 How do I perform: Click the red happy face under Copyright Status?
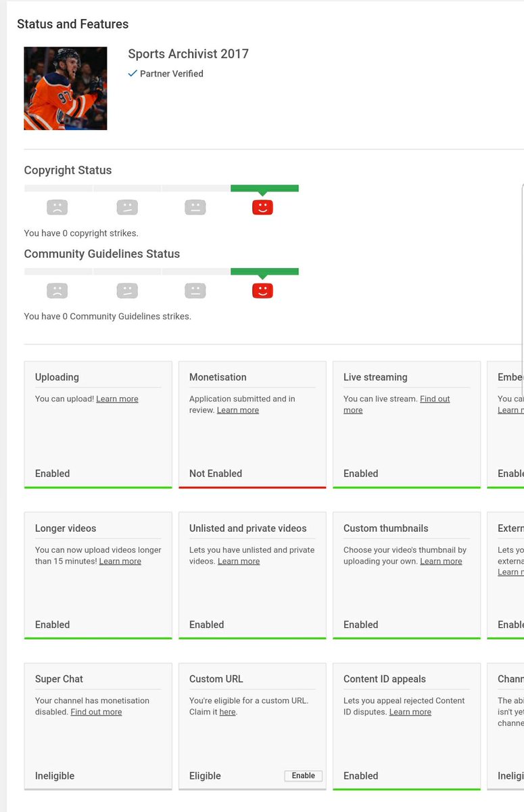tap(262, 207)
